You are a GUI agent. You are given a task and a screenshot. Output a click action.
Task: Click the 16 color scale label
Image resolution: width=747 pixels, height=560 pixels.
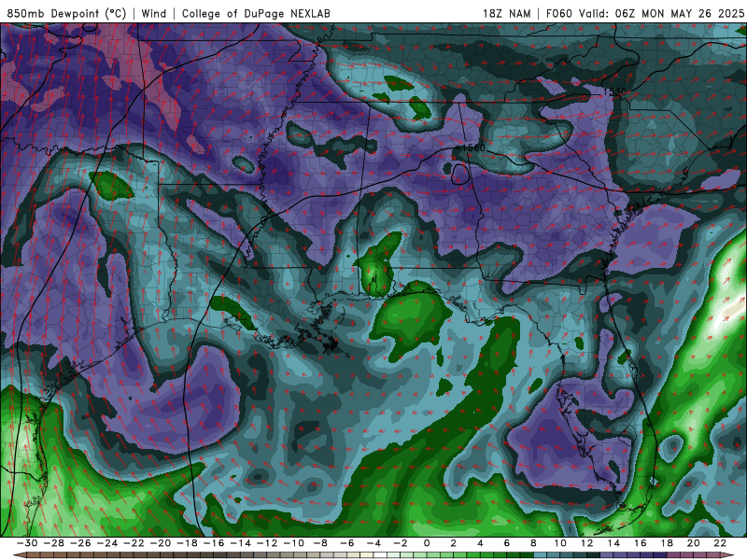(x=641, y=543)
